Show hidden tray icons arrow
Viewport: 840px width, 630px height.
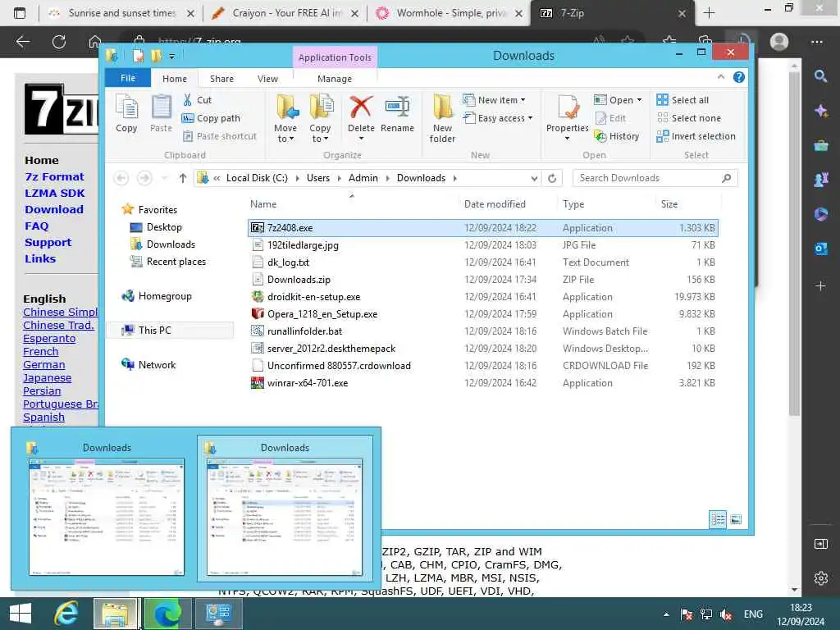click(x=666, y=614)
